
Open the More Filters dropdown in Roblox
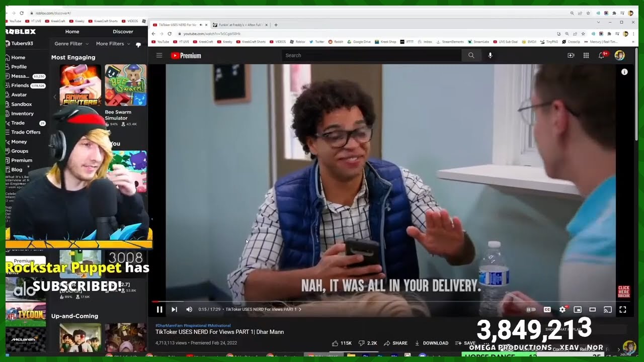(x=113, y=44)
